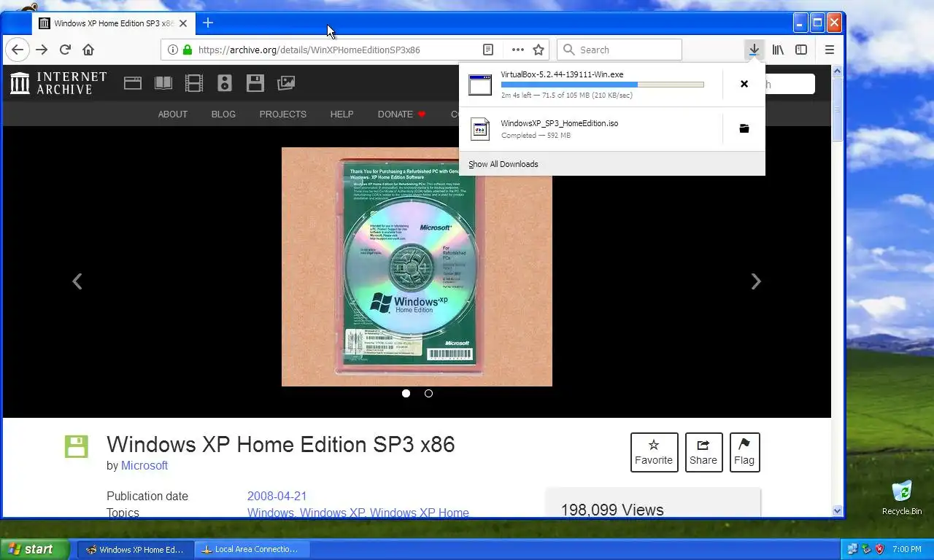Open the DONATE menu item
This screenshot has width=934, height=560.
[x=401, y=114]
